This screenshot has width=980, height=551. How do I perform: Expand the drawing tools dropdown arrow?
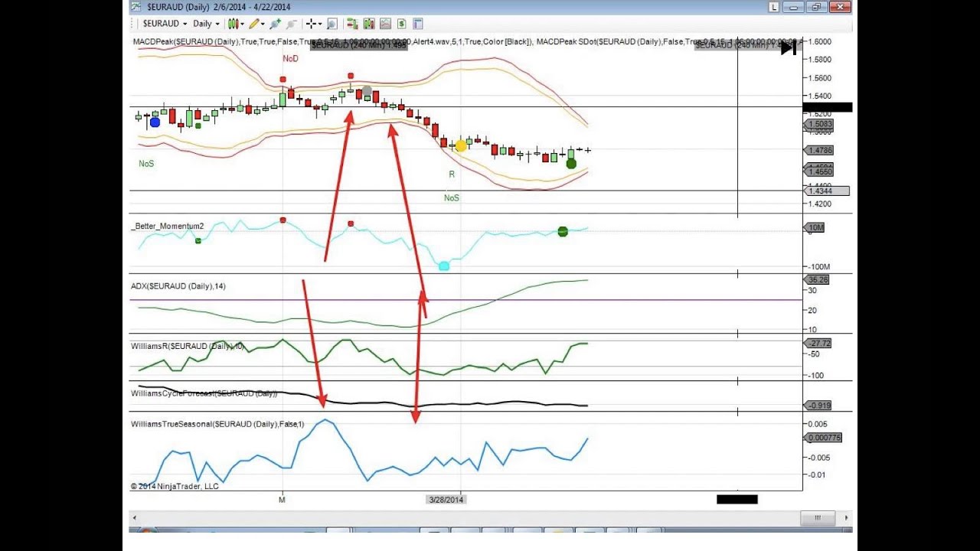[263, 24]
